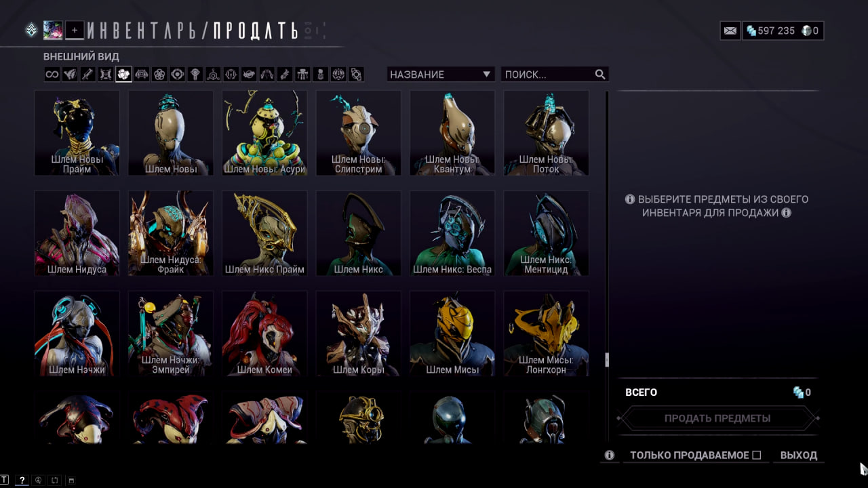This screenshot has height=488, width=868.
Task: Click the Название dropdown arrow
Action: pyautogui.click(x=487, y=75)
